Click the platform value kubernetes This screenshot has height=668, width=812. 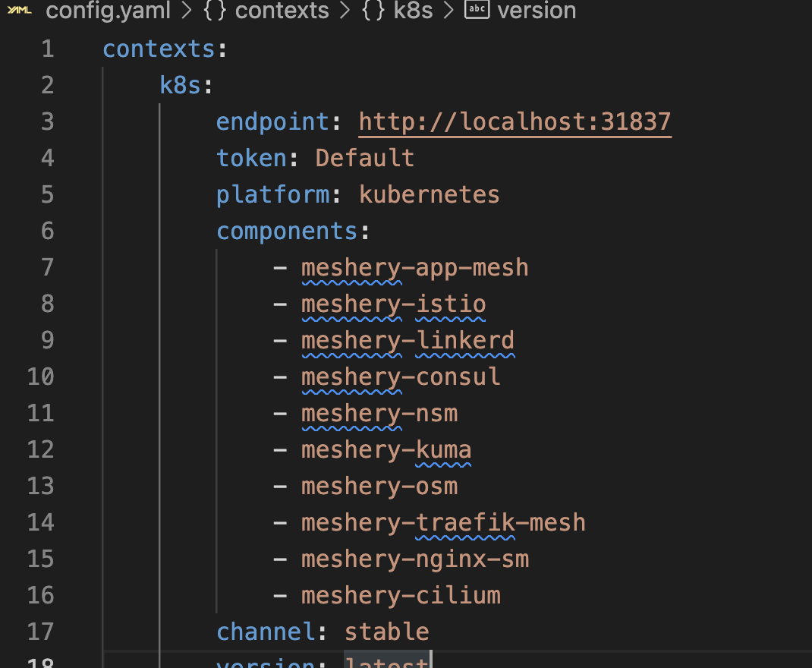pos(429,194)
